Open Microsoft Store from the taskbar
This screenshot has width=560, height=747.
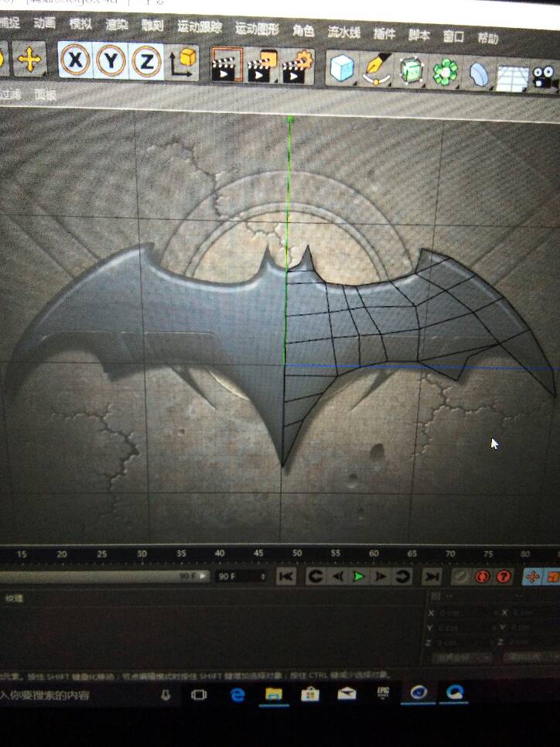[x=310, y=694]
